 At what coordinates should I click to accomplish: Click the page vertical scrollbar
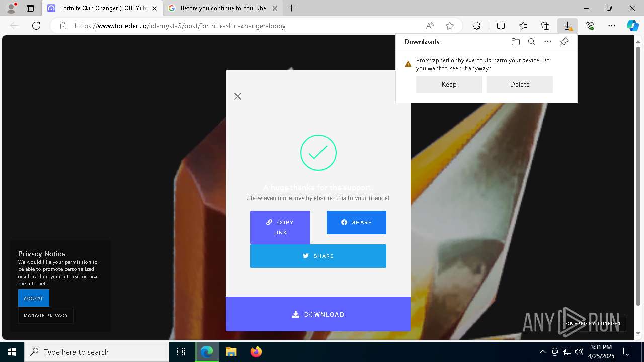tap(638, 176)
